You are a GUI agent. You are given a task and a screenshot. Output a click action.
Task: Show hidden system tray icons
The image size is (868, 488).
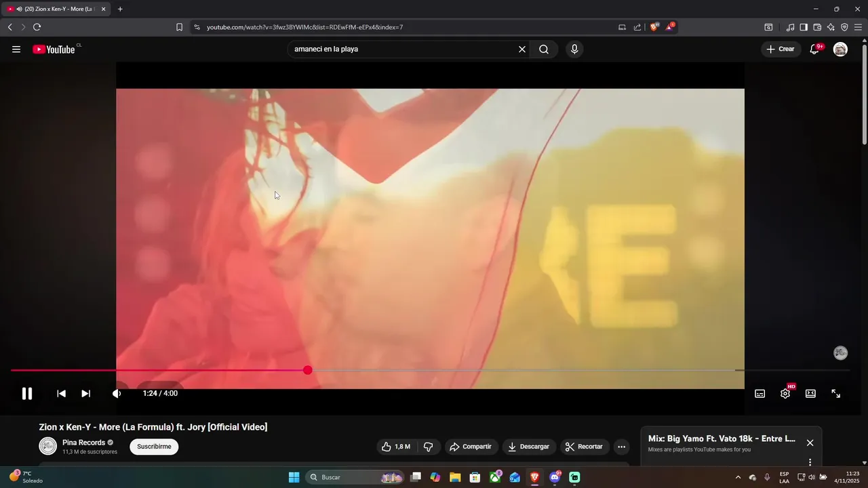click(738, 477)
